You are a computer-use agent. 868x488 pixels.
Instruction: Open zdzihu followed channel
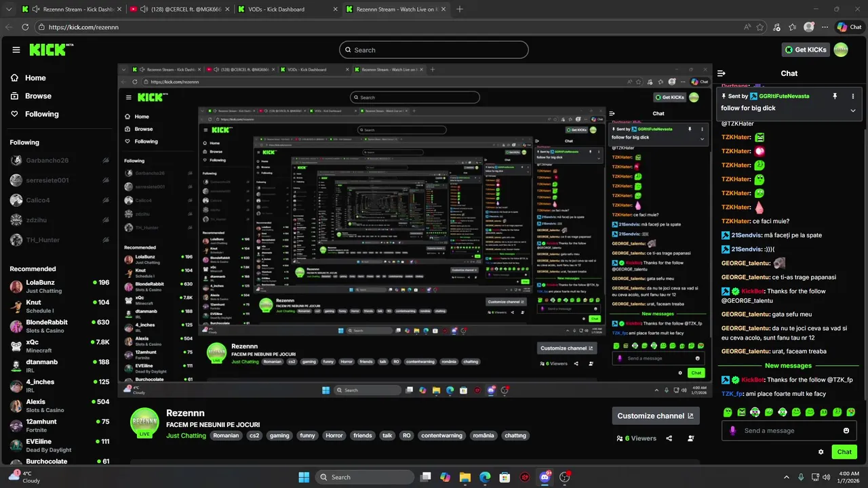(x=59, y=220)
